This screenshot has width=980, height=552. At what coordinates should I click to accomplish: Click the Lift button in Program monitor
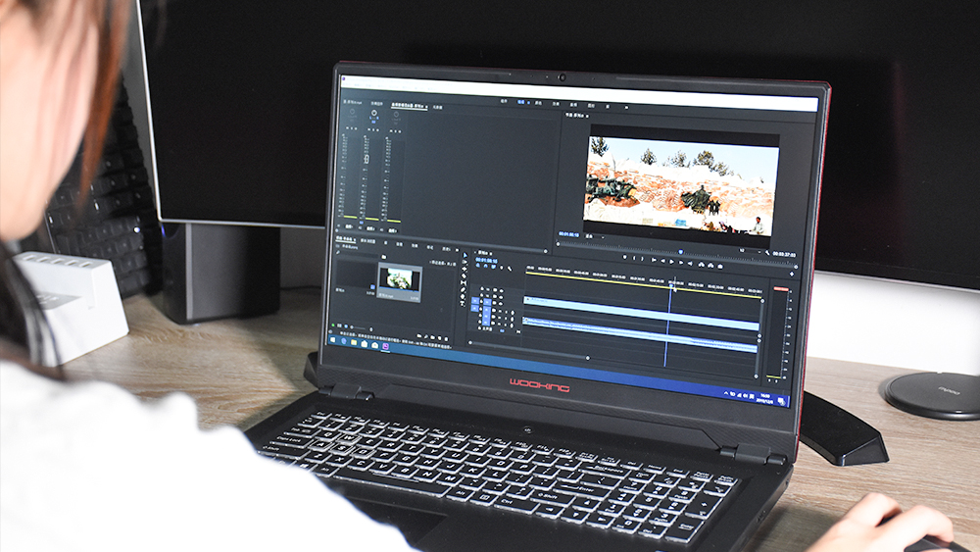point(702,264)
